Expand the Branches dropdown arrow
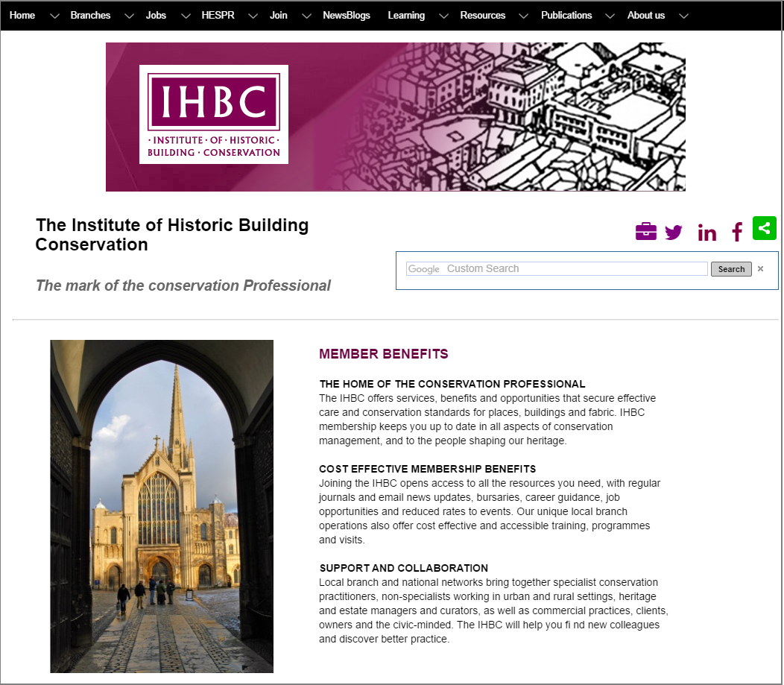The image size is (784, 685). (x=129, y=16)
